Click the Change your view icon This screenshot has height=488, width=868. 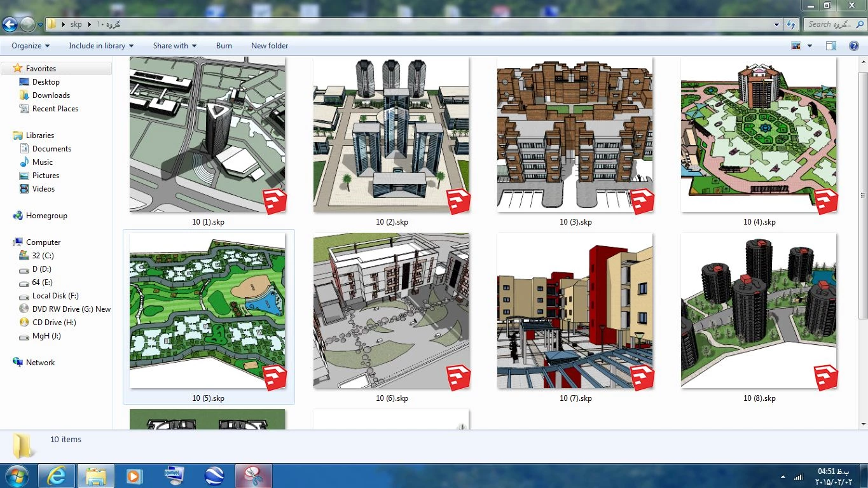pos(796,46)
